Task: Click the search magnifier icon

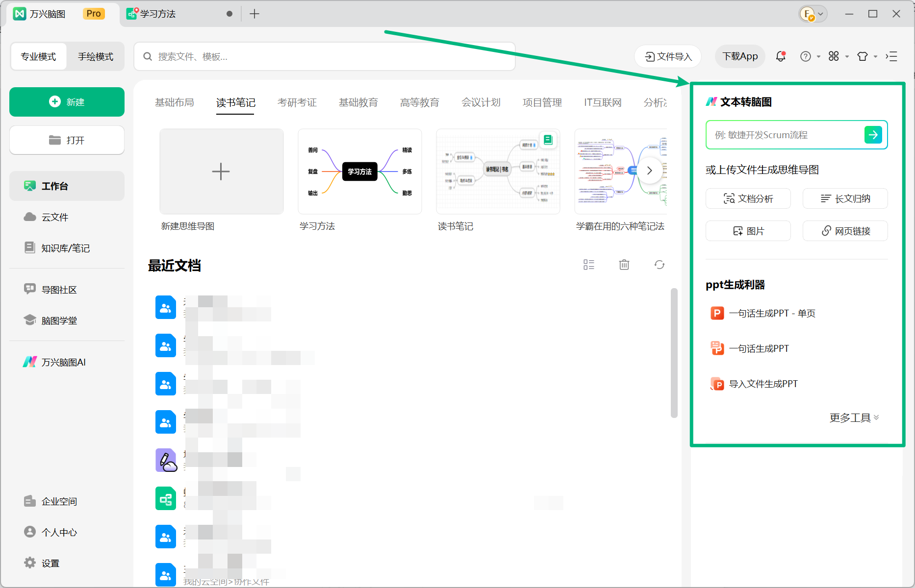Action: (x=148, y=56)
